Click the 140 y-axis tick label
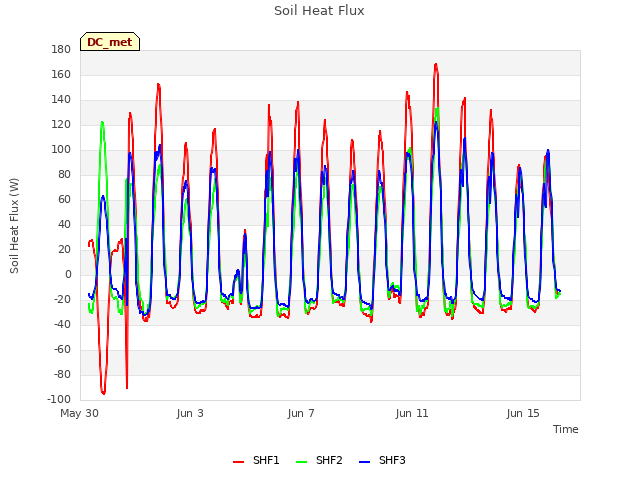The width and height of the screenshot is (640, 480). (61, 99)
